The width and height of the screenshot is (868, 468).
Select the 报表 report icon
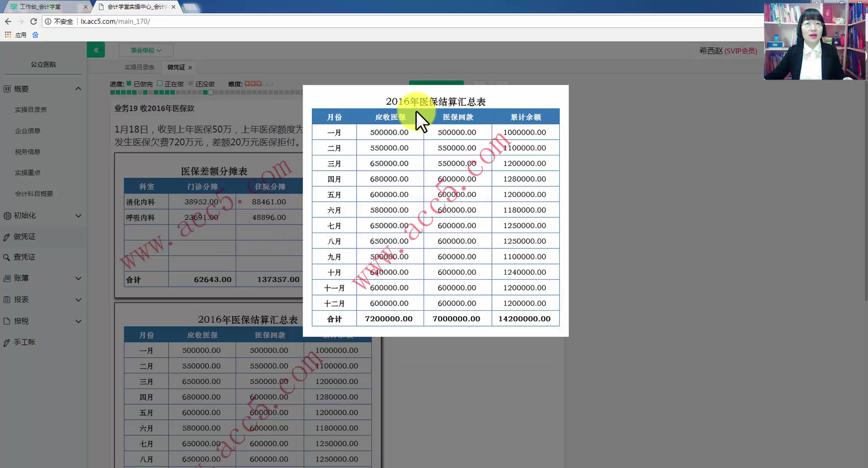[6, 300]
